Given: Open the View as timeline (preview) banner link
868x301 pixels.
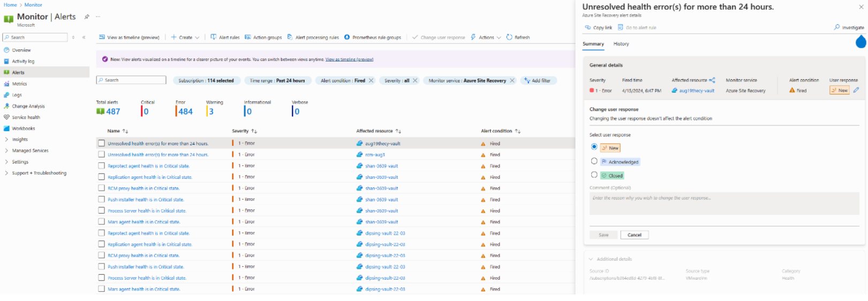Looking at the screenshot, I should coord(349,59).
